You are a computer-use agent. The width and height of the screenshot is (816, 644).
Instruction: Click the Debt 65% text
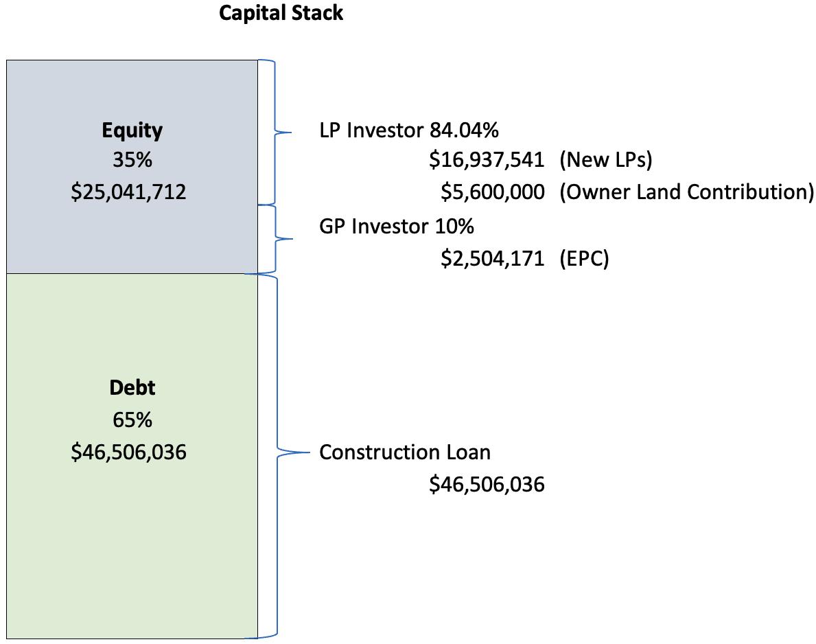pyautogui.click(x=132, y=420)
